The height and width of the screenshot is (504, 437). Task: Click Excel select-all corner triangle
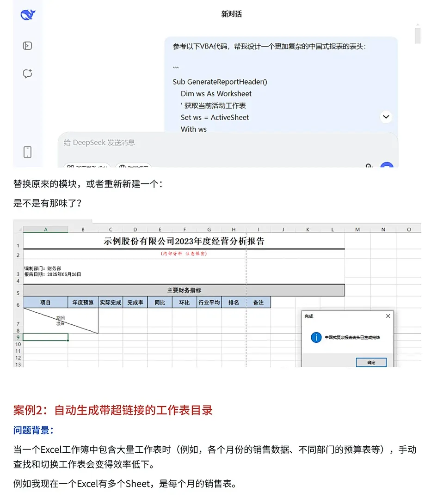click(x=19, y=230)
